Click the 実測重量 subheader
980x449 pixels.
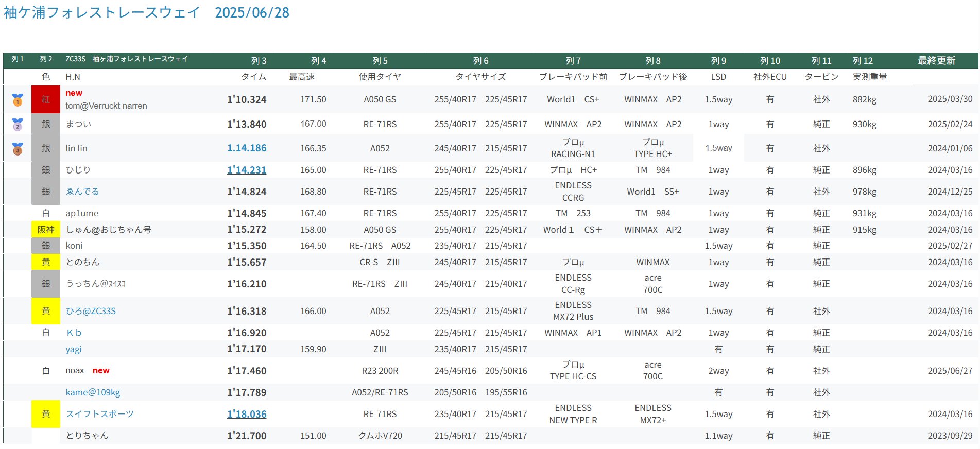point(870,77)
